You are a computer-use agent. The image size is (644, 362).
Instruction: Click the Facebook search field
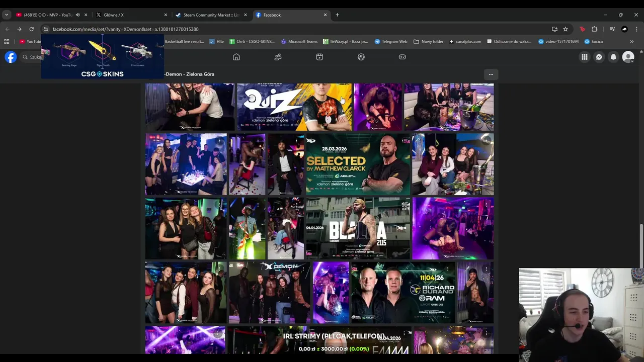(31, 57)
